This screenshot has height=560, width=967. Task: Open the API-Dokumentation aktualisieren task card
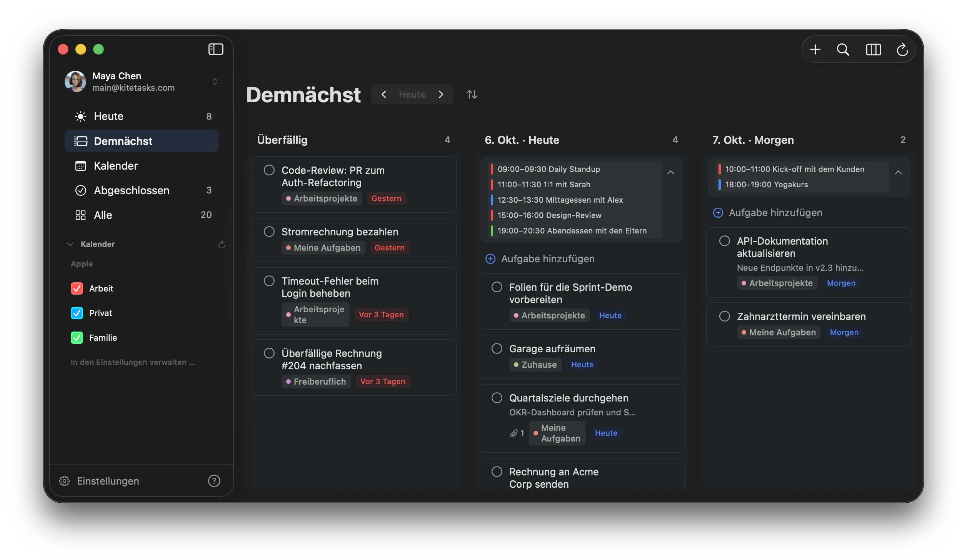tap(809, 262)
